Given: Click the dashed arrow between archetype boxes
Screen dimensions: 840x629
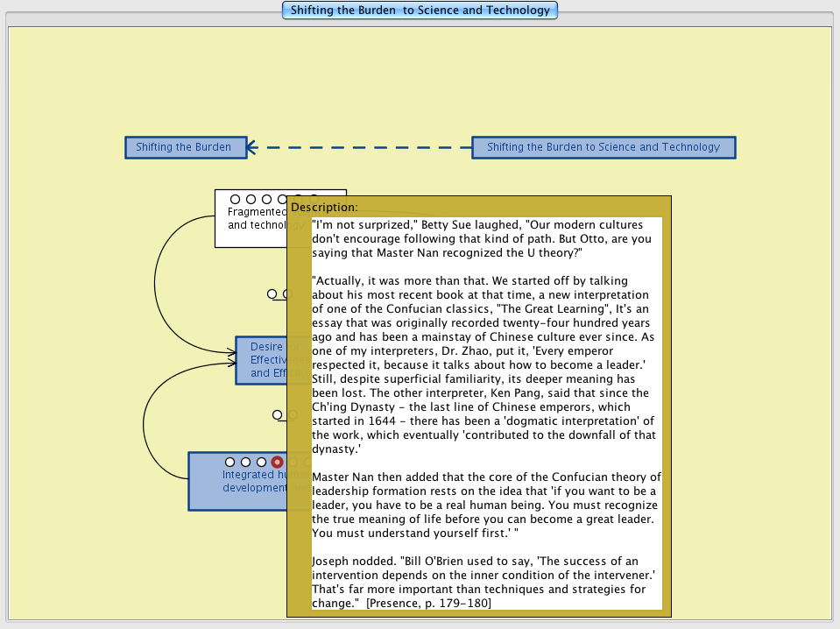Looking at the screenshot, I should (x=359, y=147).
